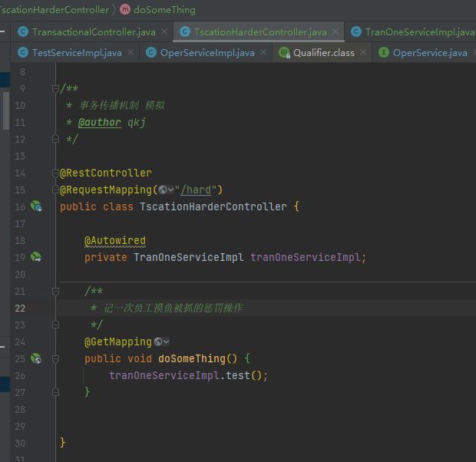Click the TscationHarderController breadcrumb

(54, 10)
